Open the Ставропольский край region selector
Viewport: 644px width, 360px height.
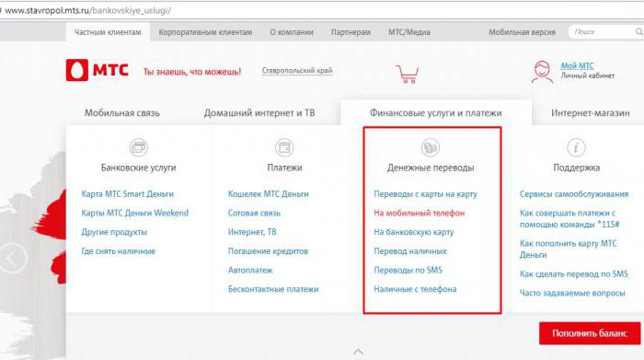(297, 71)
